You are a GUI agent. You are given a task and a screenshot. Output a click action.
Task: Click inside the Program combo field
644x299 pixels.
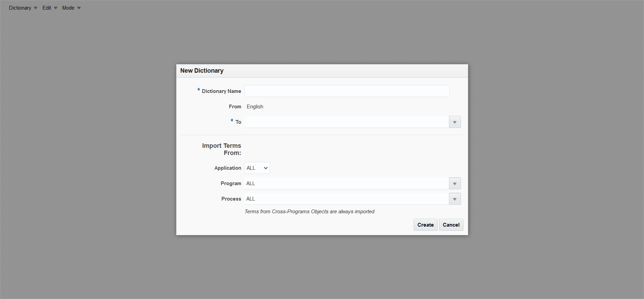(x=346, y=183)
